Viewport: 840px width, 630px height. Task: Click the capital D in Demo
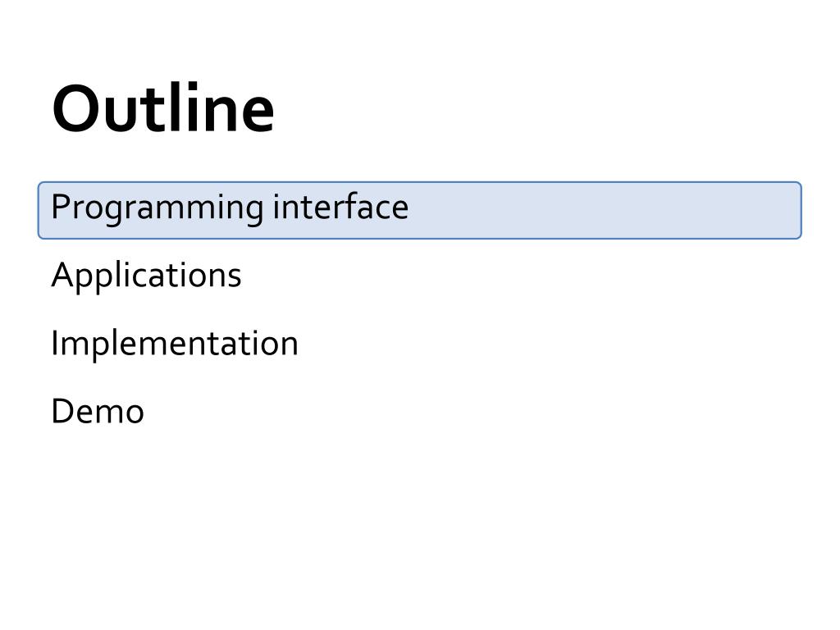[x=62, y=411]
